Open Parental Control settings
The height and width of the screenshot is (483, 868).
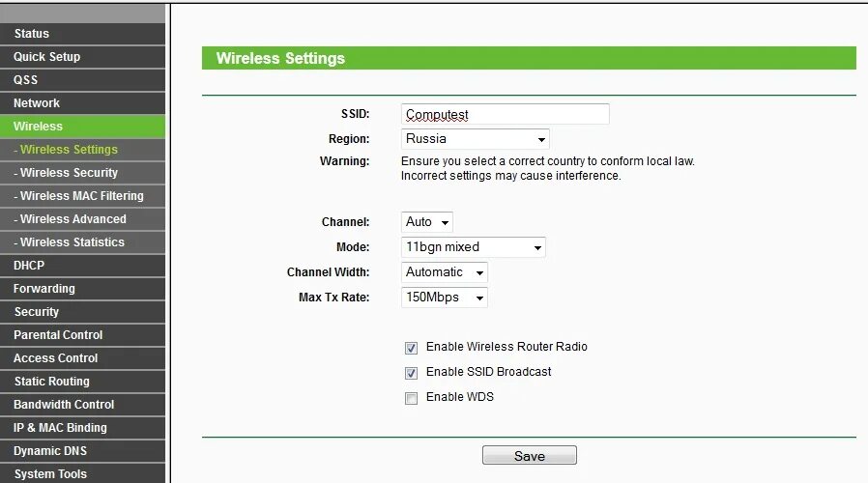pos(82,335)
